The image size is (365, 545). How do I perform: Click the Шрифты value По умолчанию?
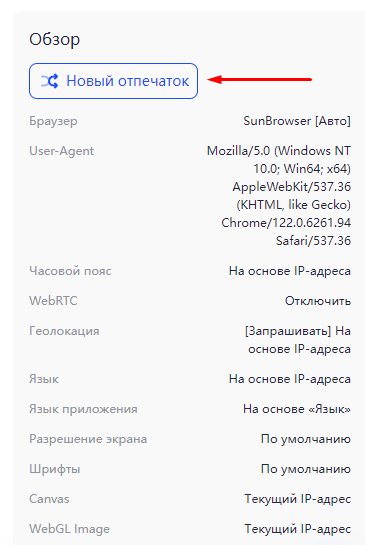point(306,469)
